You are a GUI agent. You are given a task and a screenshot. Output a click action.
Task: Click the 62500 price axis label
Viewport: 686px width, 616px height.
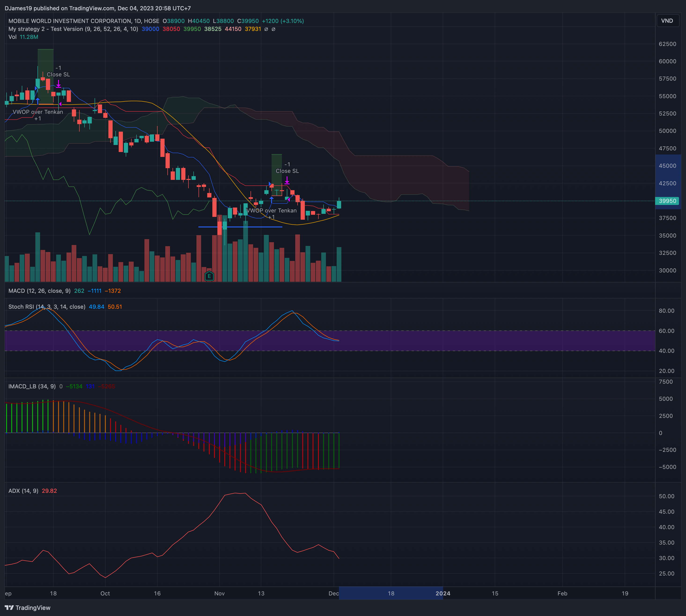point(668,44)
